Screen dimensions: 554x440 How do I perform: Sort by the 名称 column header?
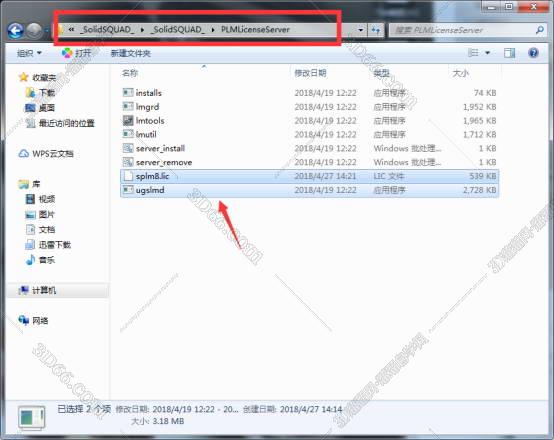130,73
